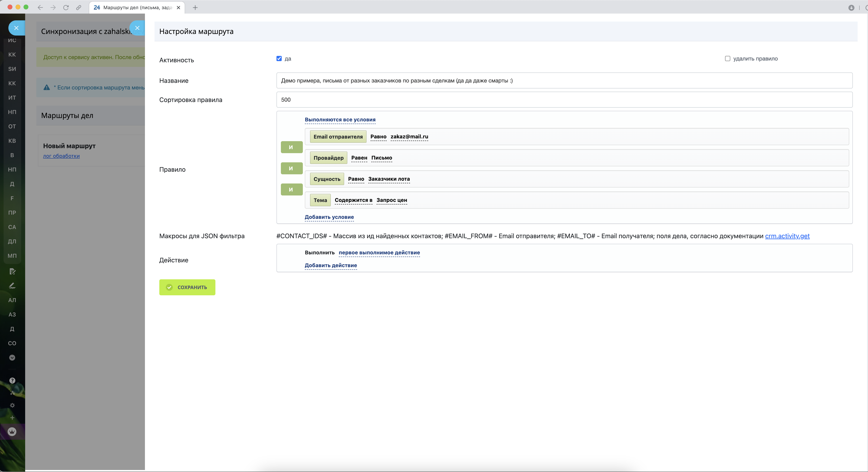Open 'первое выполнимое действие' selector

(379, 253)
